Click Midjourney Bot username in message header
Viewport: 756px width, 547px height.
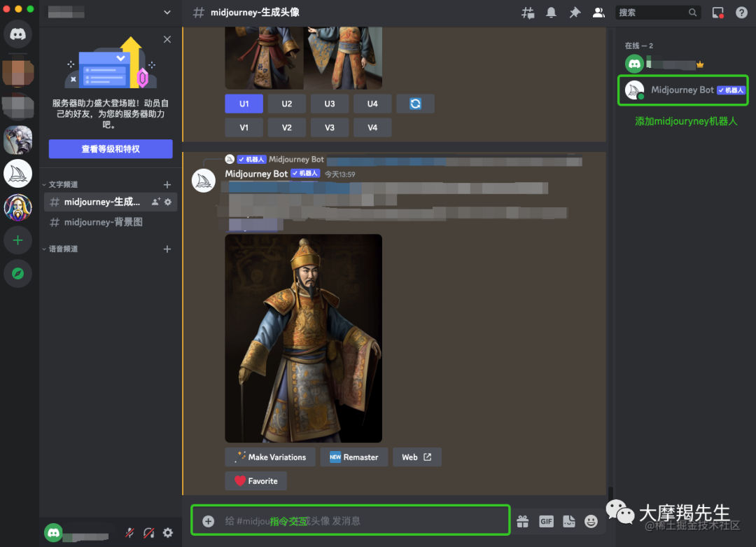(x=256, y=174)
